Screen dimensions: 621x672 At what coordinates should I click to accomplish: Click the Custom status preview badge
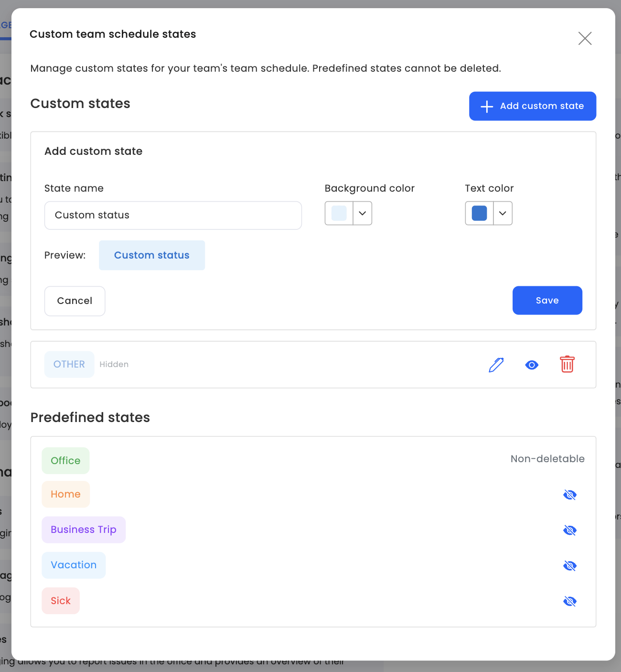152,255
